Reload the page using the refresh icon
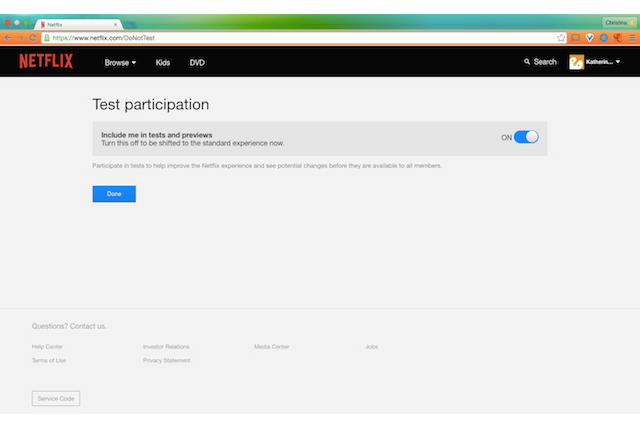 click(x=32, y=37)
